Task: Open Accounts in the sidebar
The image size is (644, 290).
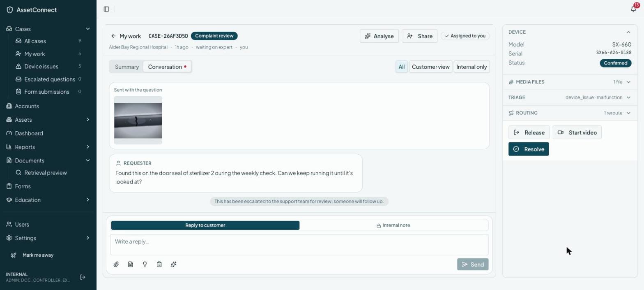Action: click(27, 106)
